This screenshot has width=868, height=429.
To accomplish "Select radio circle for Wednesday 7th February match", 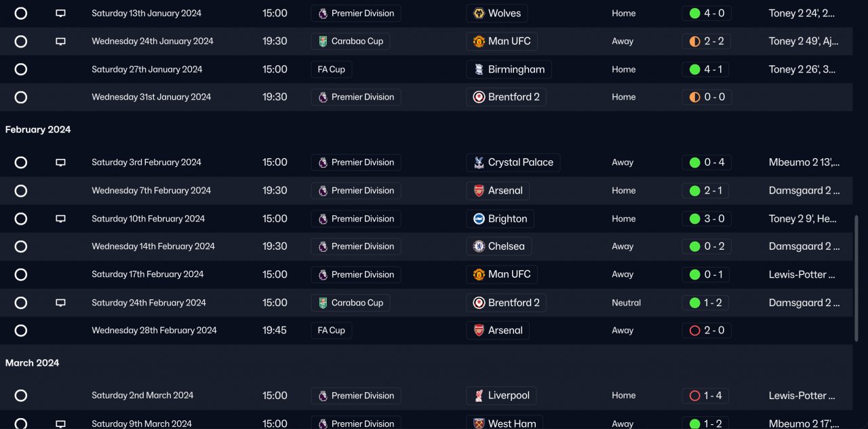I will [21, 191].
